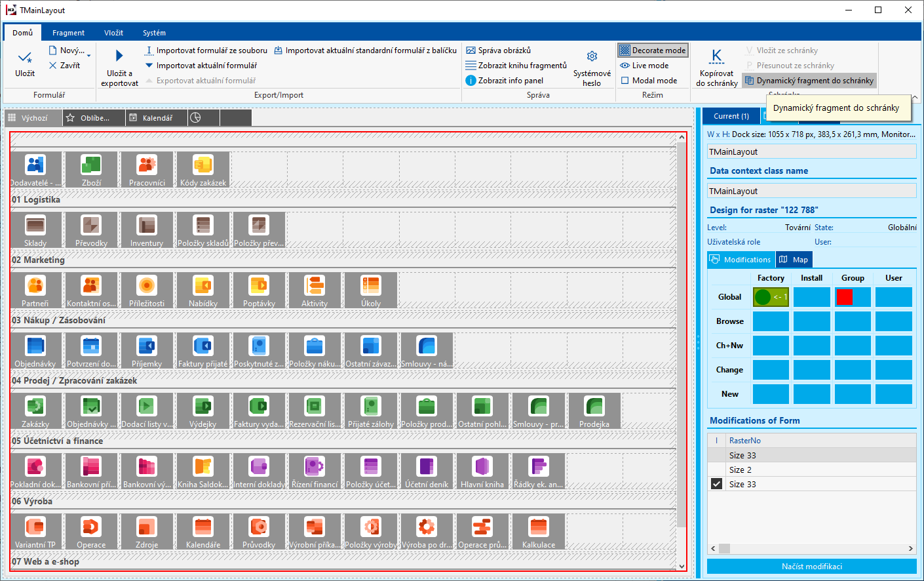This screenshot has height=581, width=924.
Task: Switch to the Systém ribbon tab
Action: click(154, 33)
